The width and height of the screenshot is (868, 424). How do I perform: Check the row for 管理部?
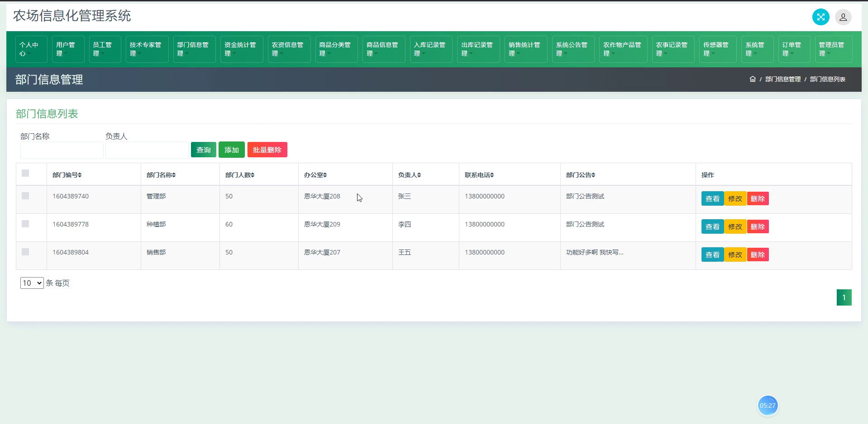pos(25,196)
